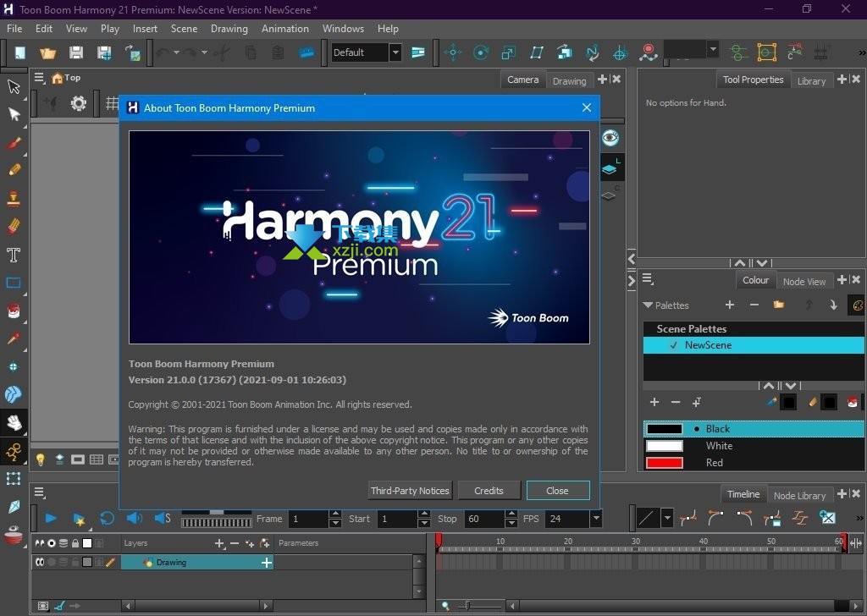This screenshot has height=616, width=867.
Task: Select the Red colour swatch
Action: (x=665, y=463)
